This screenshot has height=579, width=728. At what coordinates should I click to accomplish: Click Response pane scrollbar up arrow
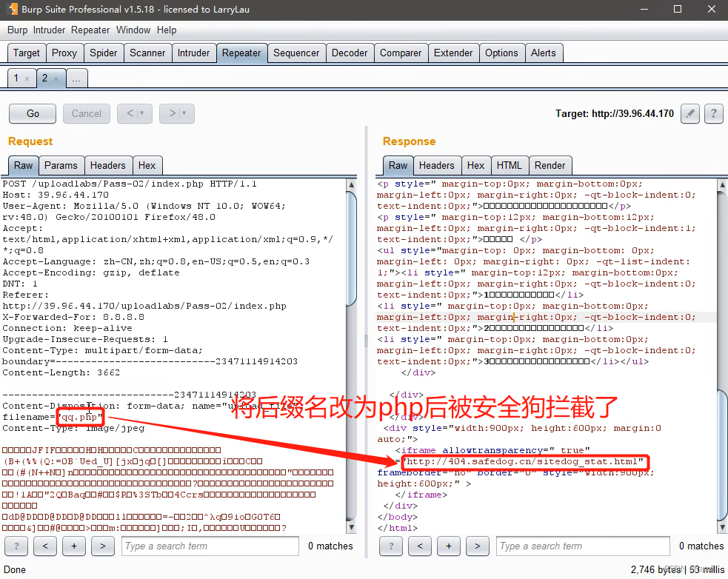(722, 184)
